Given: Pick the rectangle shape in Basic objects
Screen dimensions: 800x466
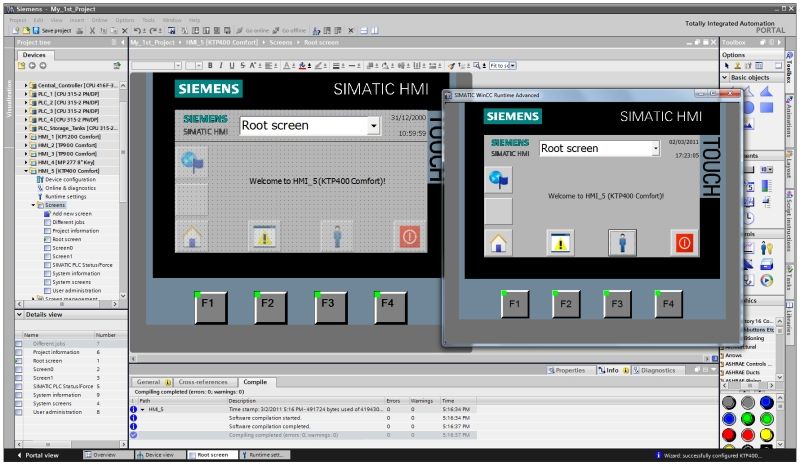Looking at the screenshot, I should coord(766,108).
